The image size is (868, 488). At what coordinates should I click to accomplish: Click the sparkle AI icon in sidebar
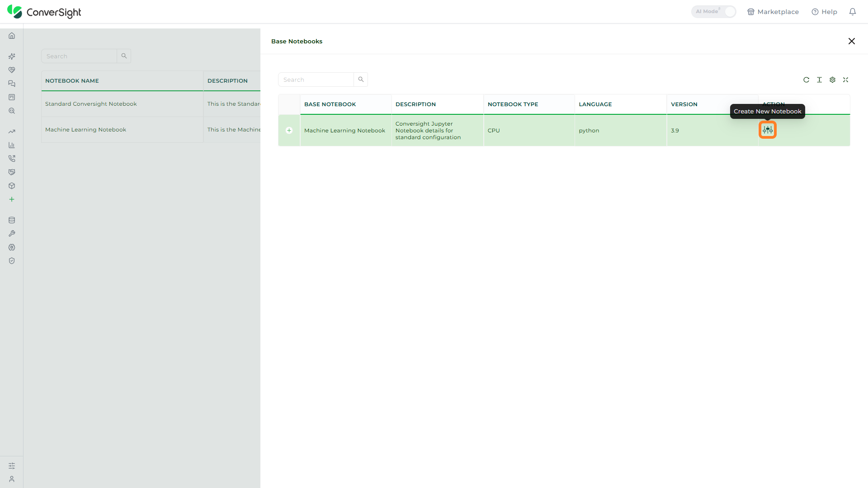pos(12,56)
